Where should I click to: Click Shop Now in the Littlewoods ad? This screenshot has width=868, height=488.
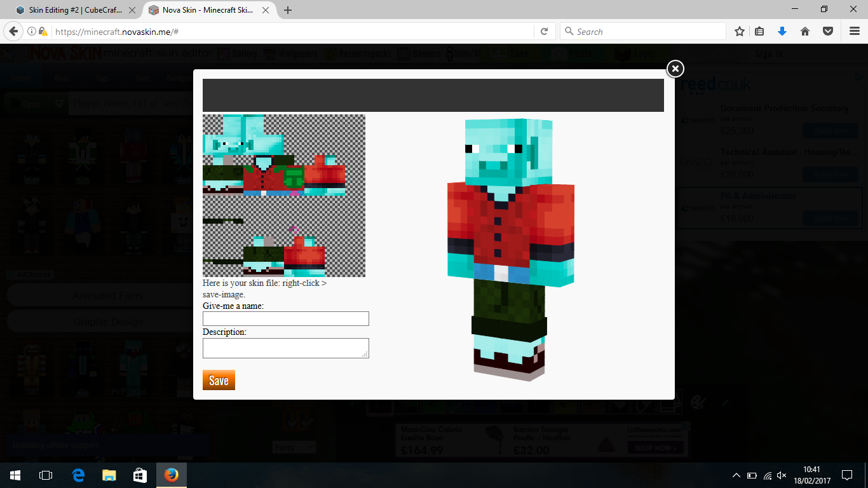[x=656, y=447]
